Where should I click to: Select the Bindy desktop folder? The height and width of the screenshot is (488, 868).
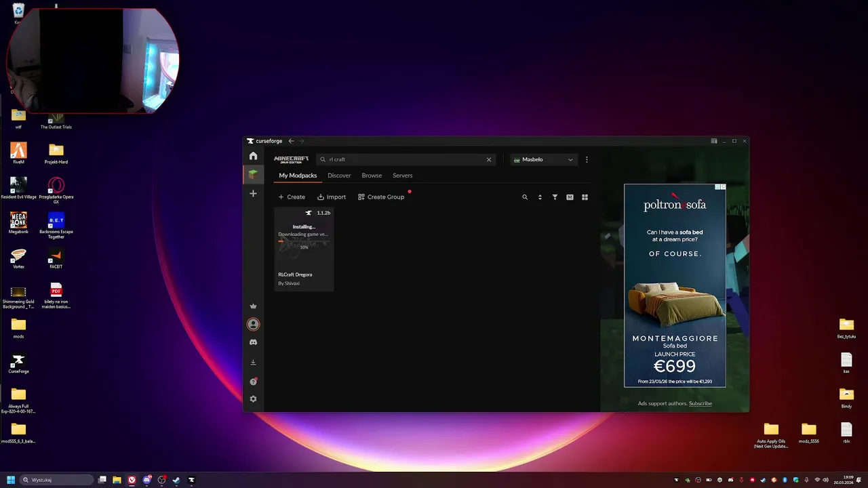(846, 398)
